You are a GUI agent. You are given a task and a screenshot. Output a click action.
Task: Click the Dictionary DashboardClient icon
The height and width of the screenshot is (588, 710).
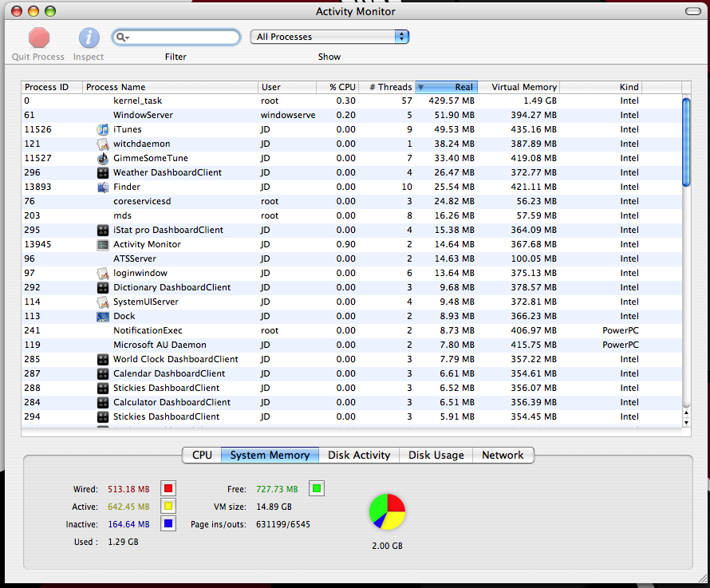pos(103,288)
